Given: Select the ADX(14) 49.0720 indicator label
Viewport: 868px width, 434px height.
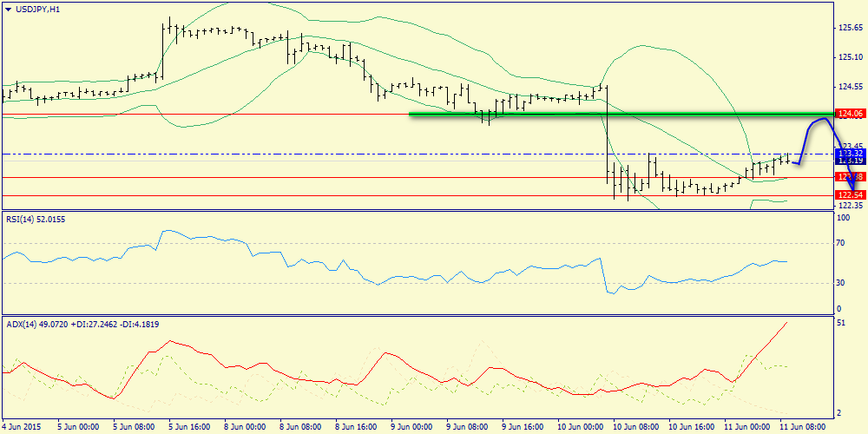Looking at the screenshot, I should pyautogui.click(x=83, y=324).
